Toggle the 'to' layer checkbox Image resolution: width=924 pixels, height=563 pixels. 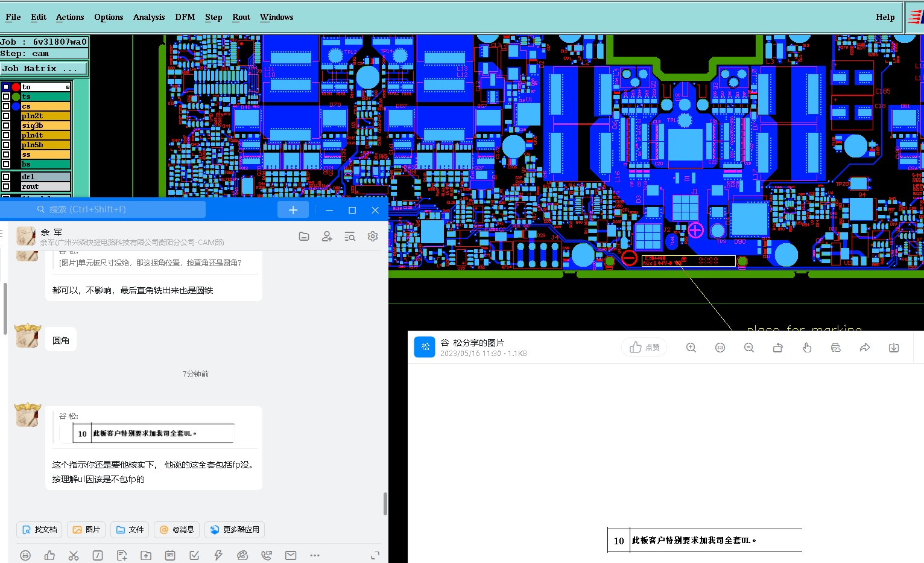click(6, 87)
